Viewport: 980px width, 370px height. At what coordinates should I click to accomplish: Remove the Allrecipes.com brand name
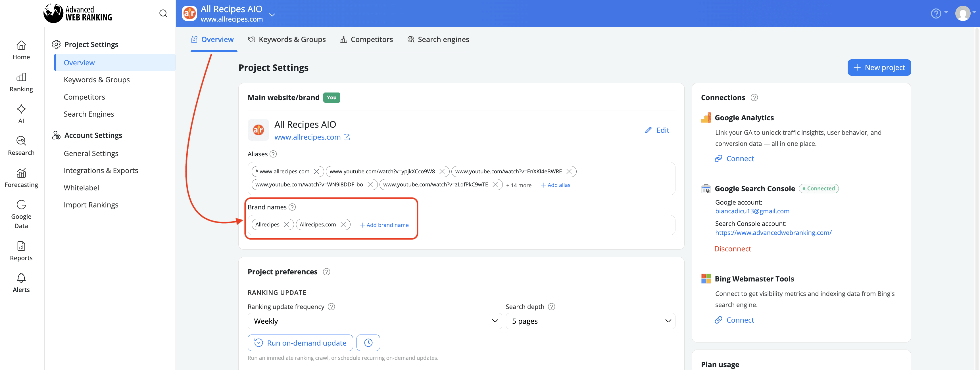pos(343,225)
